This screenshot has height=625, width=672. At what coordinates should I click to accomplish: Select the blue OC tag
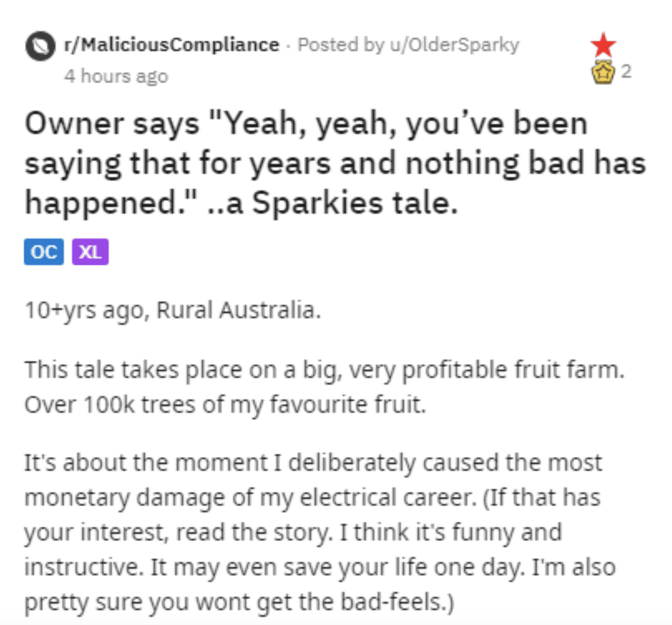pyautogui.click(x=44, y=252)
